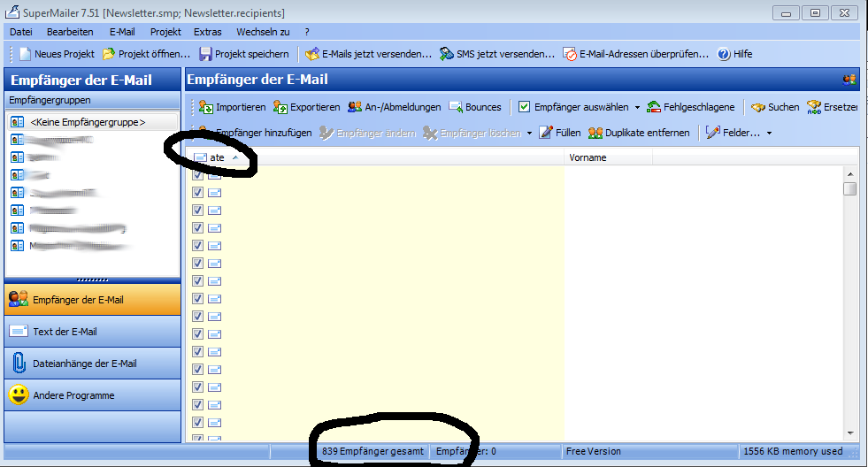Expand Felder dropdown arrow
The height and width of the screenshot is (467, 868).
[769, 134]
